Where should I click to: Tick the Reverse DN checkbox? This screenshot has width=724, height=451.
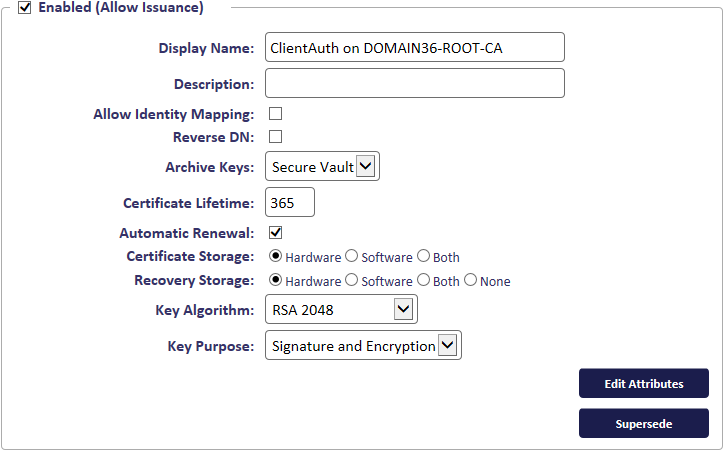pos(276,137)
